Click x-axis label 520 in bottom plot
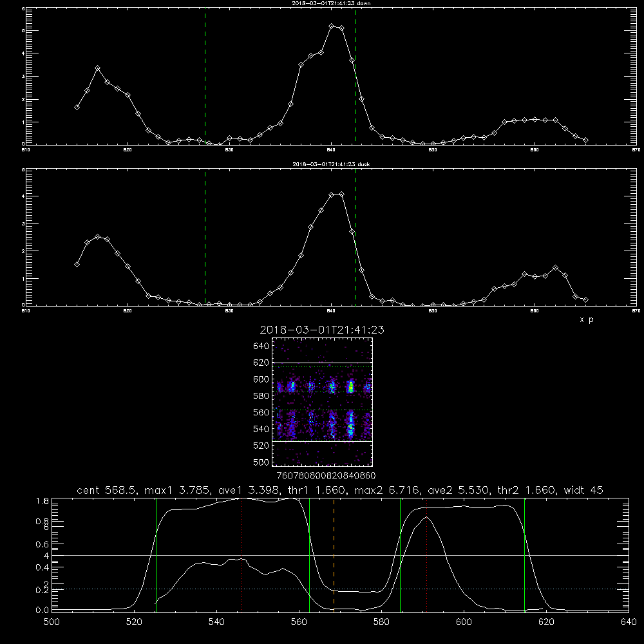Screen dimensions: 644x644 pyautogui.click(x=134, y=622)
